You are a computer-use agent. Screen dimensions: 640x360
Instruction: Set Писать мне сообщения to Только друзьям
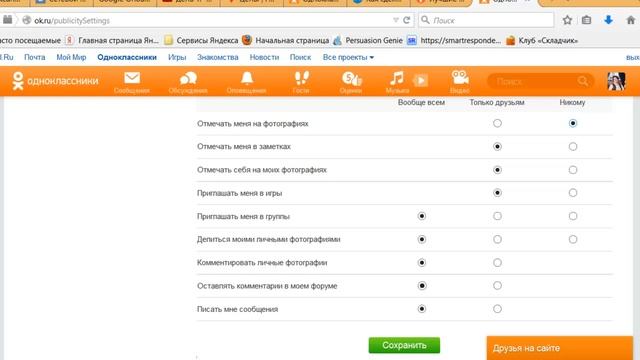click(497, 309)
